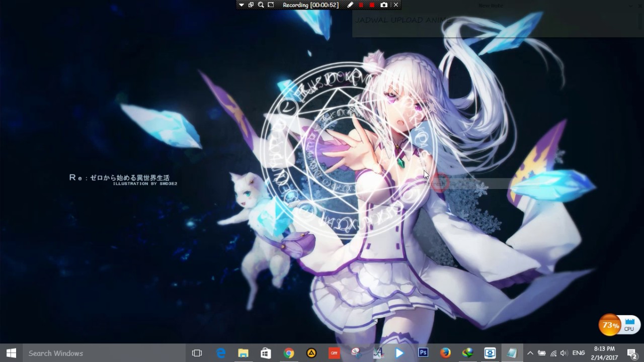Viewport: 644px width, 362px height.
Task: Click the Recording timer text
Action: (310, 5)
